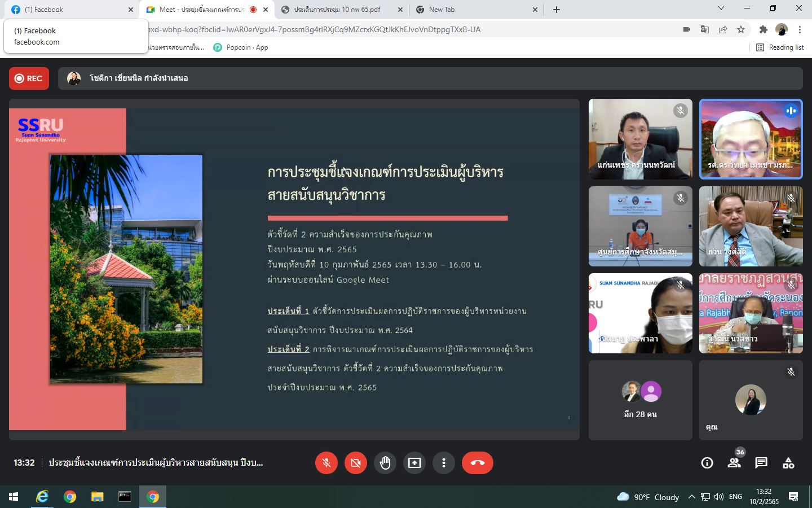Leave the call with red hang-up button
Image resolution: width=812 pixels, height=508 pixels.
coord(477,463)
